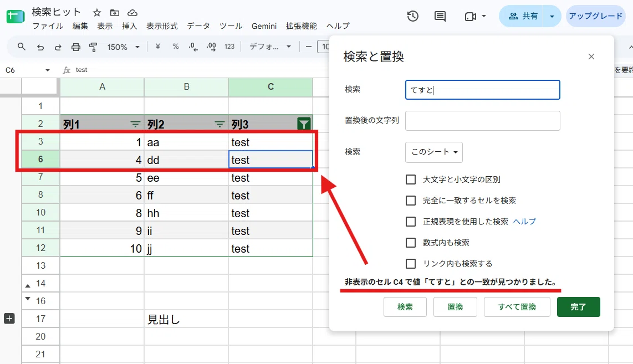633x364 pixels.
Task: Open the comments panel icon
Action: (x=440, y=17)
